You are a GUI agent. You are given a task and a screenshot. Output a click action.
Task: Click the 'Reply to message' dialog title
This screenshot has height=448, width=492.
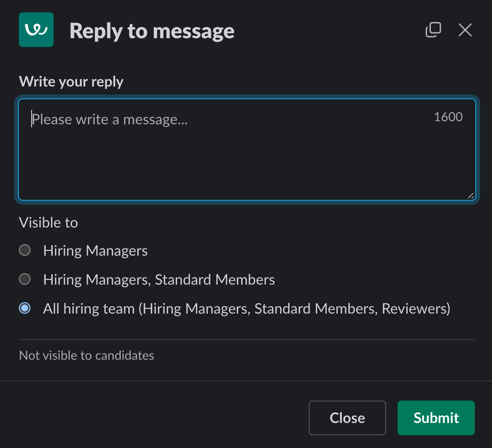coord(152,31)
